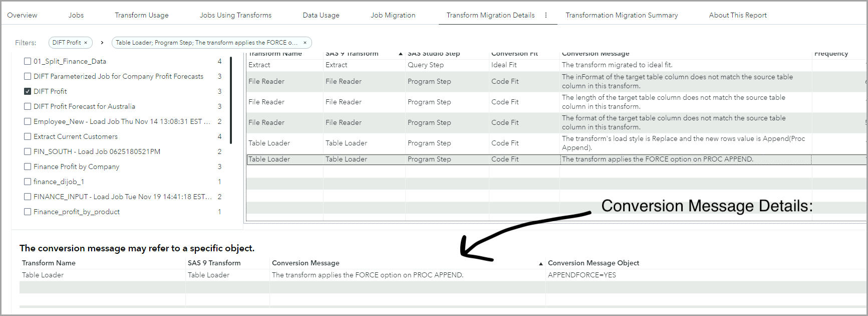868x316 pixels.
Task: Check the 01_Split_Finance_Data checkbox
Action: [28, 61]
